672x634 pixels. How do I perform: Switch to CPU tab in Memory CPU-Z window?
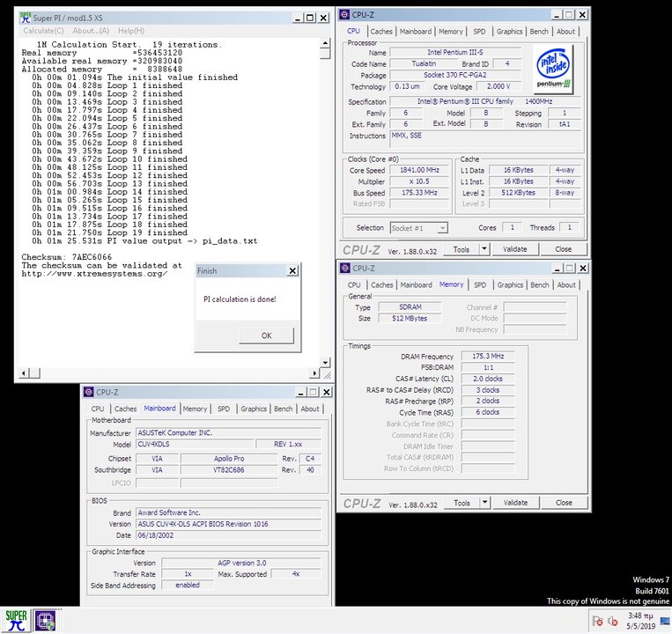point(354,285)
